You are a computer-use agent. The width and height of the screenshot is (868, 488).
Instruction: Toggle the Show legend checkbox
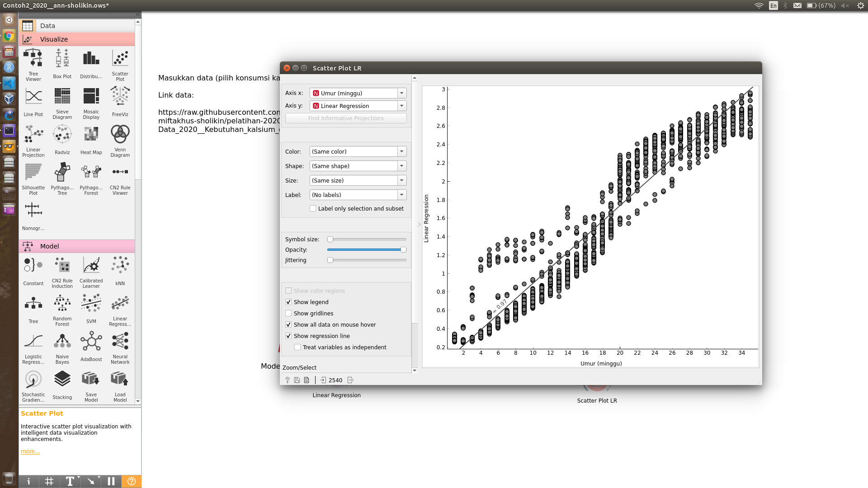(288, 302)
